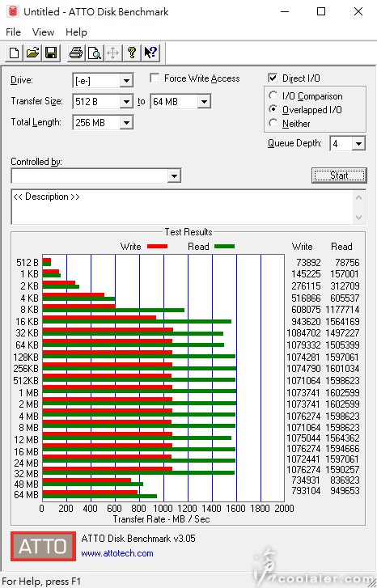Viewport: 377px width, 588px height.
Task: Click the 4 KB row label
Action: pos(29,298)
